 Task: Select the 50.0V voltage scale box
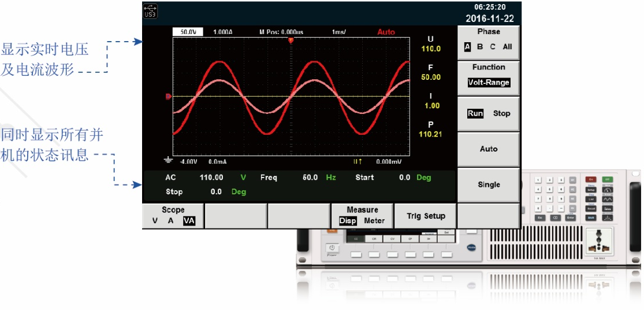click(x=188, y=32)
